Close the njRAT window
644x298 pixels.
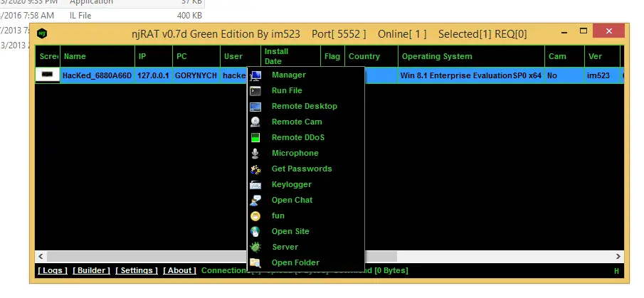609,31
